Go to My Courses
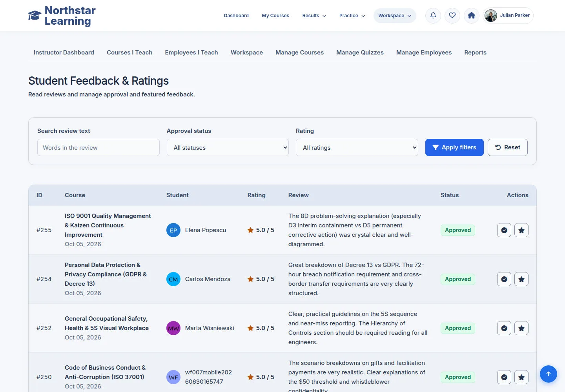The width and height of the screenshot is (565, 392). click(x=275, y=16)
